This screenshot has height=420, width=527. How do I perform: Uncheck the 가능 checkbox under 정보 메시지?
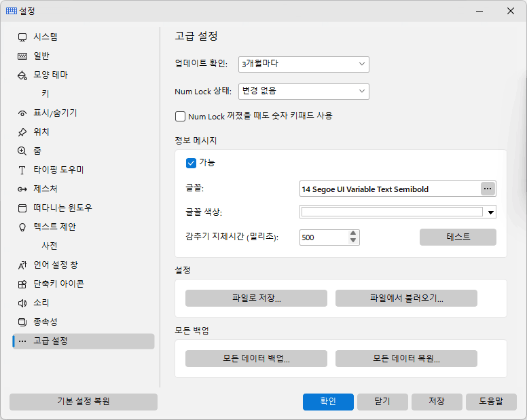coord(191,163)
